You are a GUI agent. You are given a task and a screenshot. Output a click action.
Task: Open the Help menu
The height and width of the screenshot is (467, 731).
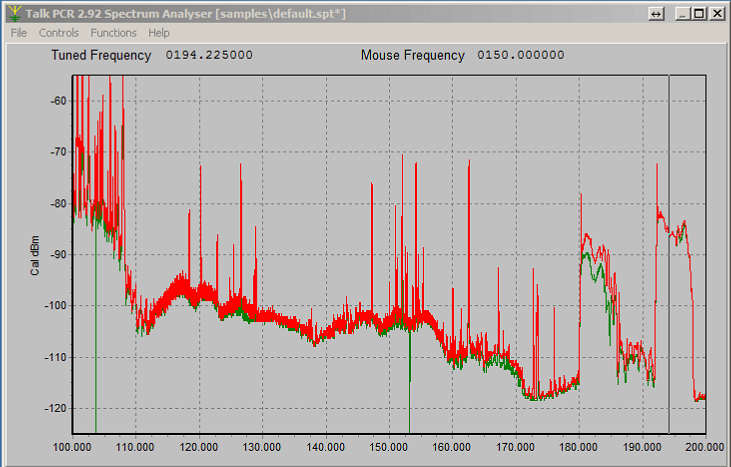pyautogui.click(x=159, y=33)
